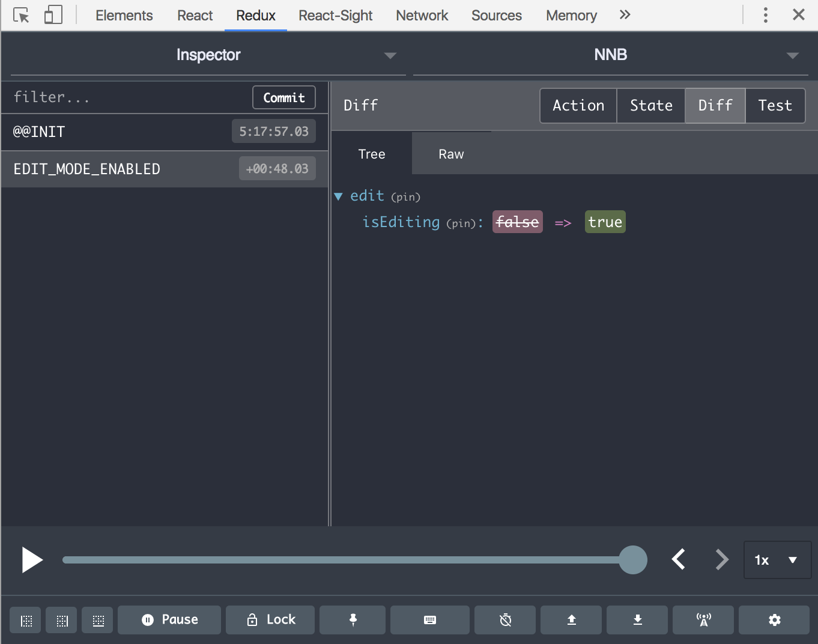Dock monitor to the left icon
818x644 pixels.
click(x=26, y=621)
